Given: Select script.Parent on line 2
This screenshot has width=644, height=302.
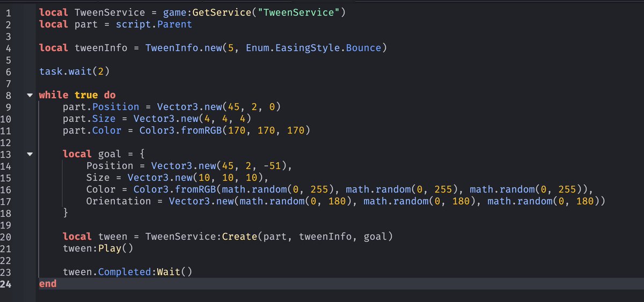Looking at the screenshot, I should point(154,24).
